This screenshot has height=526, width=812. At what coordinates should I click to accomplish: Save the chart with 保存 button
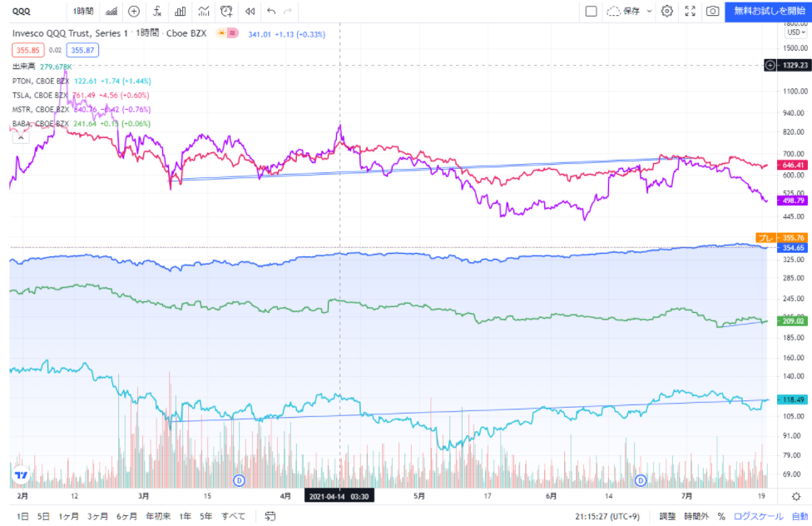coord(623,12)
